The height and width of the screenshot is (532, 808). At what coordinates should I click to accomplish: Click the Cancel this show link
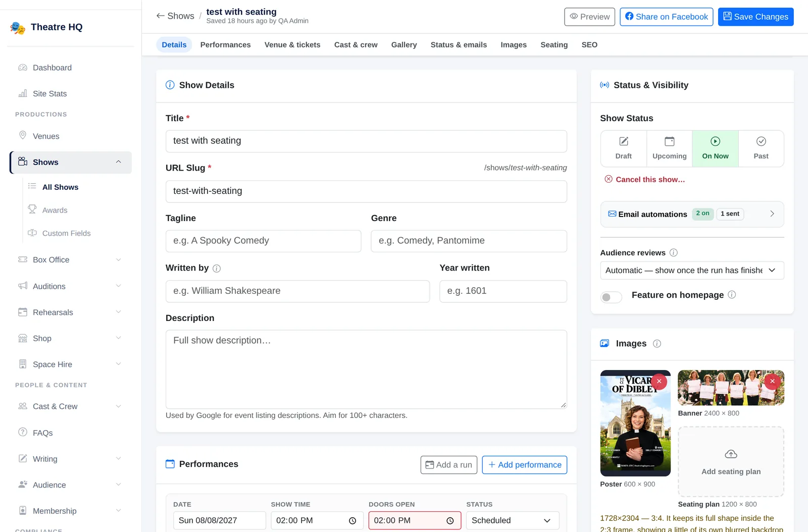point(645,180)
